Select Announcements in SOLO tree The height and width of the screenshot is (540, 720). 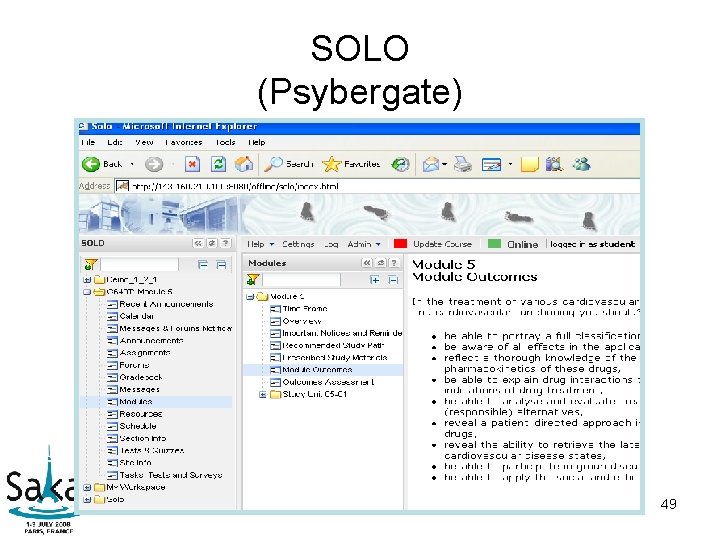coord(151,341)
